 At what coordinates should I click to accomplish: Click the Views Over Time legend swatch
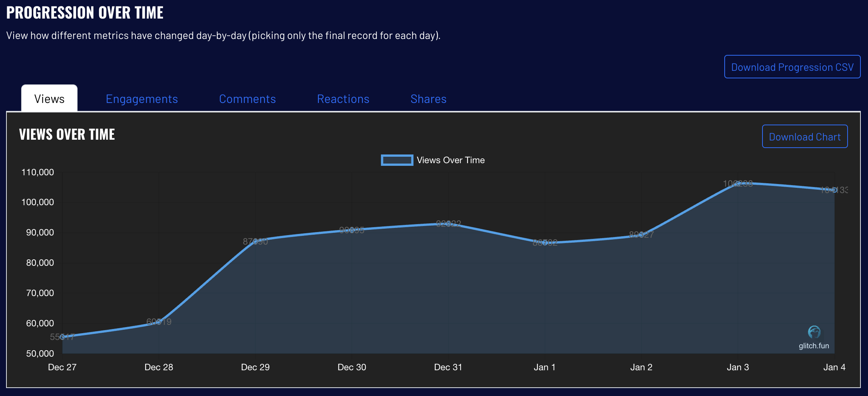point(396,160)
